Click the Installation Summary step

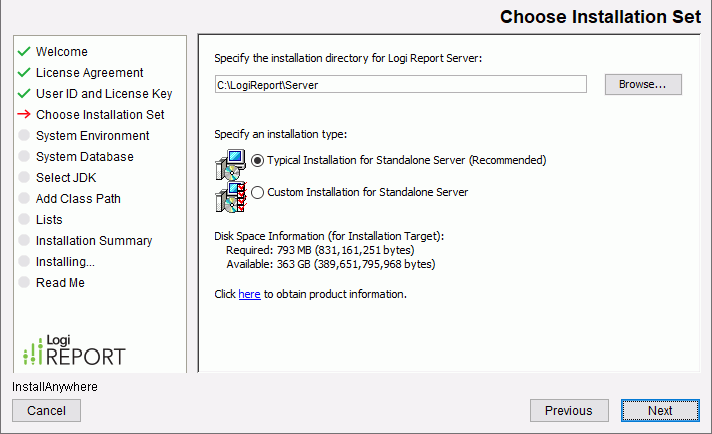93,241
